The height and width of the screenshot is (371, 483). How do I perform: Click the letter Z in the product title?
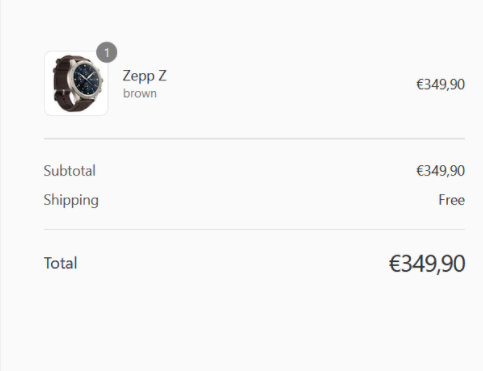pyautogui.click(x=162, y=76)
